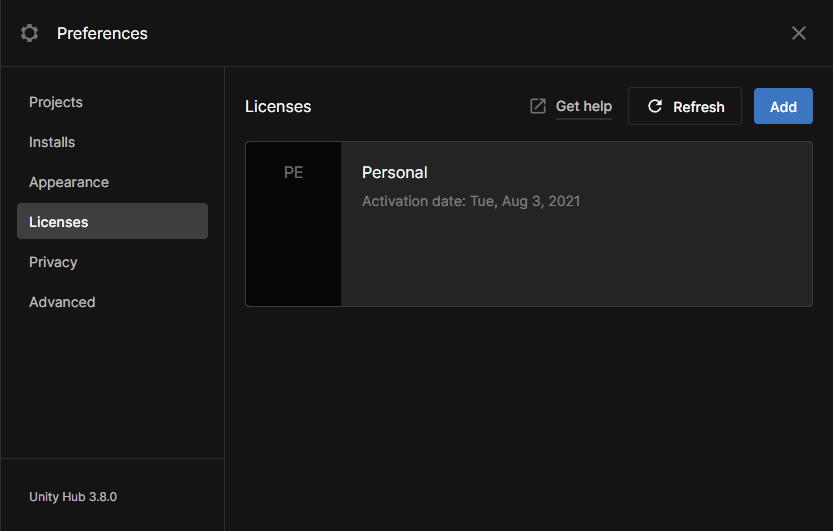Click the activation date text

(471, 201)
